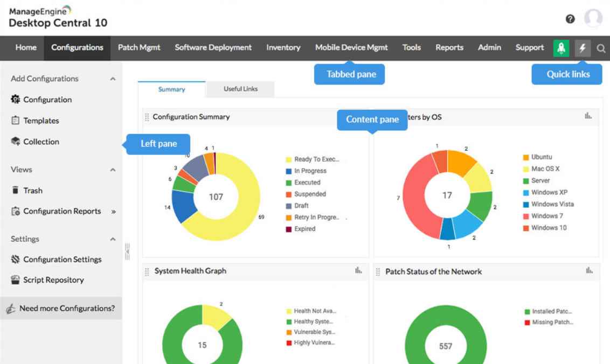Toggle the Missing Patch legend swatch

(x=528, y=323)
